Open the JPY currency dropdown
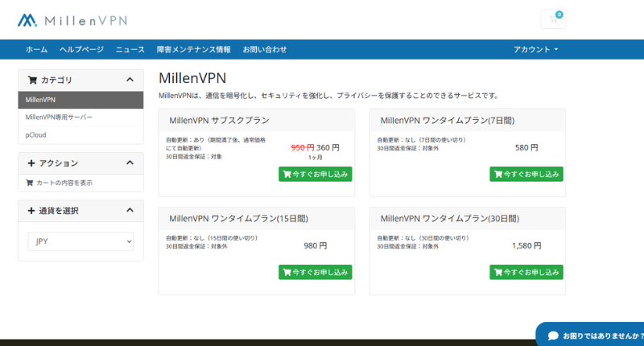This screenshot has height=346, width=644. 80,241
